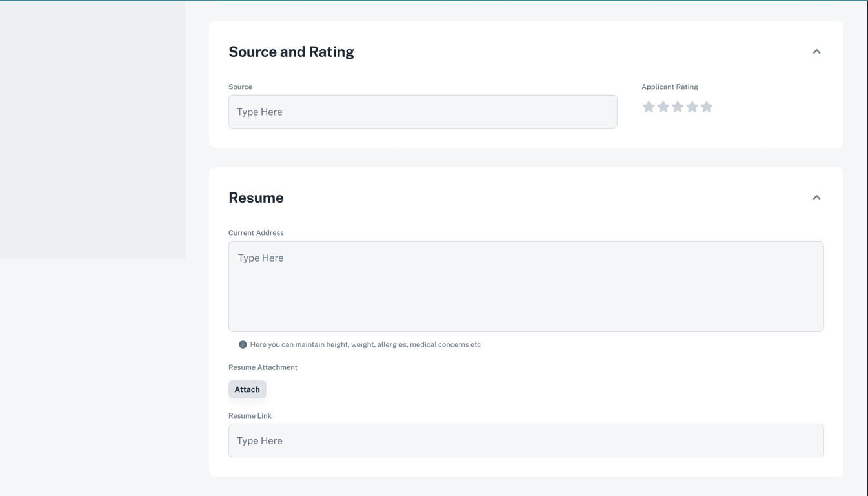Click the Source field label
The width and height of the screenshot is (868, 496).
(x=240, y=87)
